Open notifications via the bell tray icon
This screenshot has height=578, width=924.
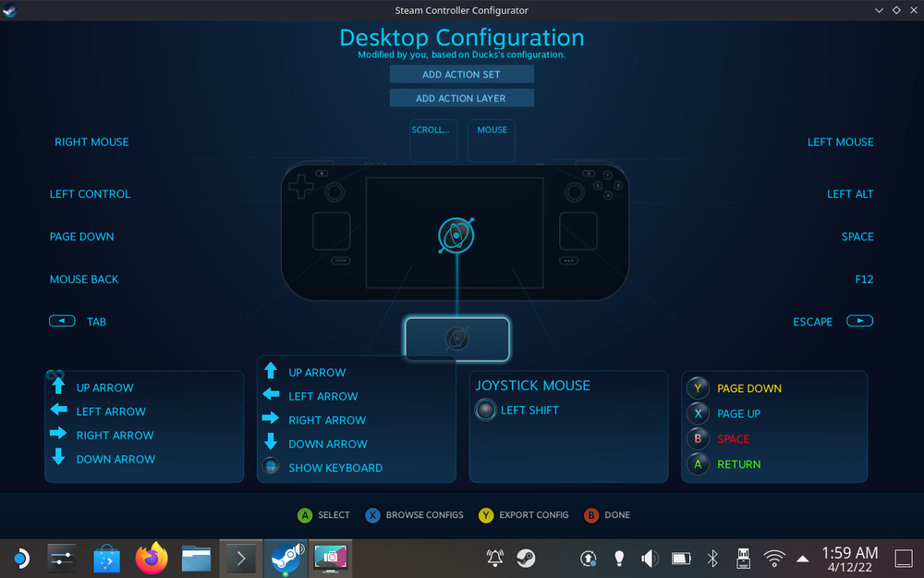[494, 558]
